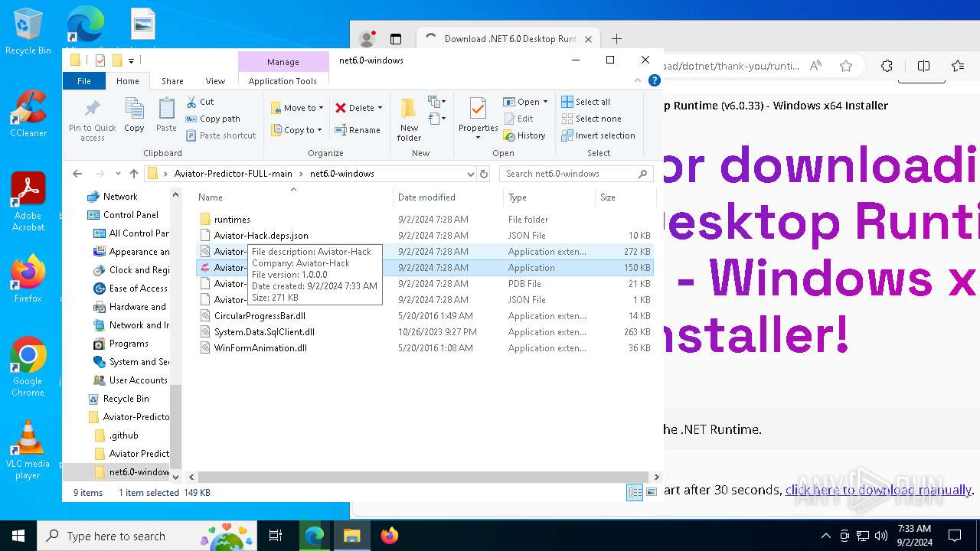The image size is (980, 551).
Task: Select .github folder in navigation tree
Action: (123, 435)
